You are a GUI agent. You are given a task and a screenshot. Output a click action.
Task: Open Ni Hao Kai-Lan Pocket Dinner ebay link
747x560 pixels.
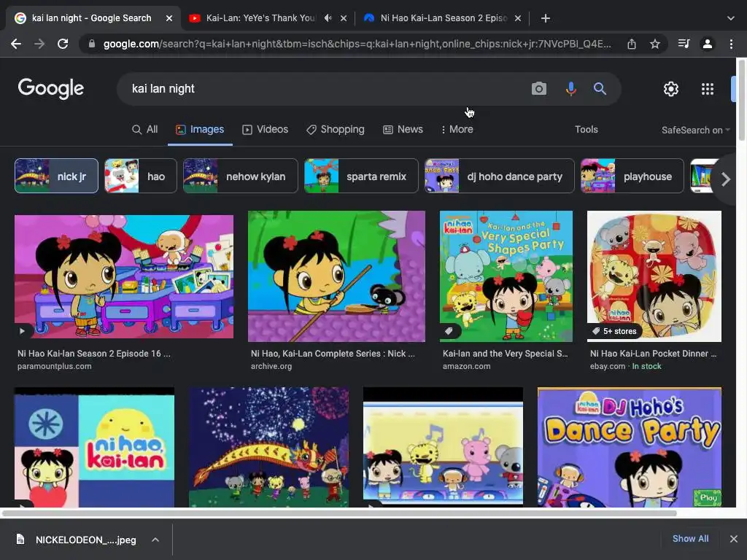click(x=653, y=354)
